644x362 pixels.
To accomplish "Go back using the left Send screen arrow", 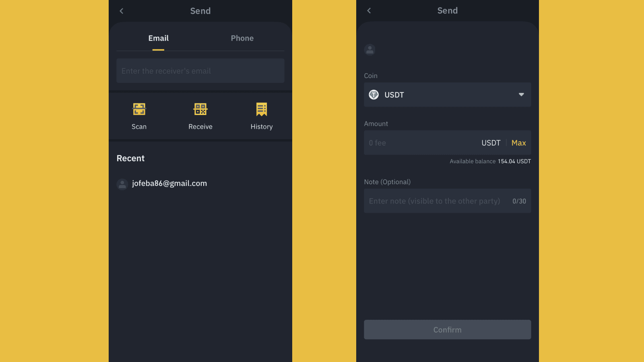I will click(122, 11).
